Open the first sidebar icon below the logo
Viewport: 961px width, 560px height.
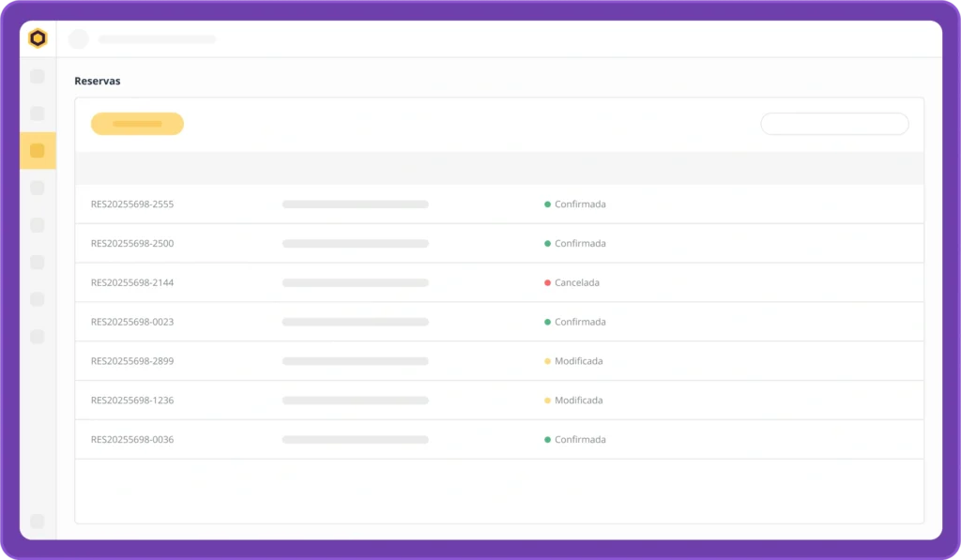click(x=38, y=76)
